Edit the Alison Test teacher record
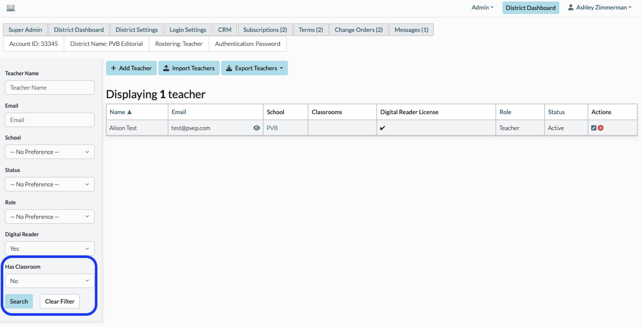 (594, 128)
